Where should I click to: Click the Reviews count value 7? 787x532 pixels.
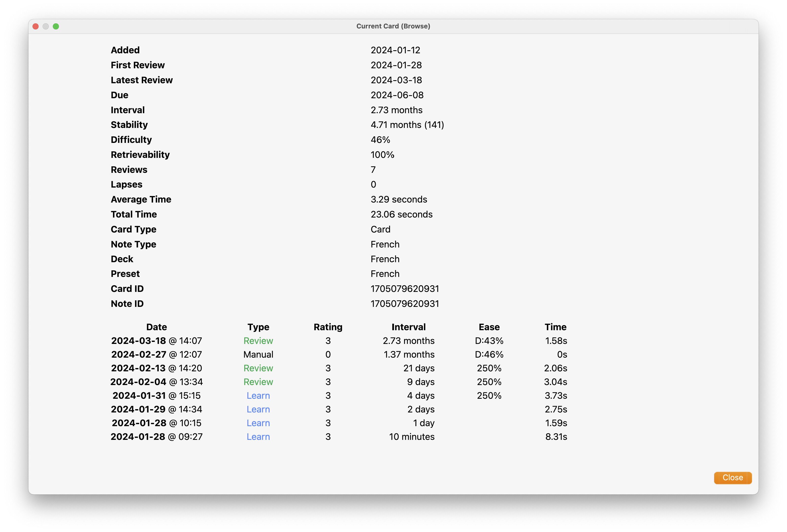click(x=373, y=169)
